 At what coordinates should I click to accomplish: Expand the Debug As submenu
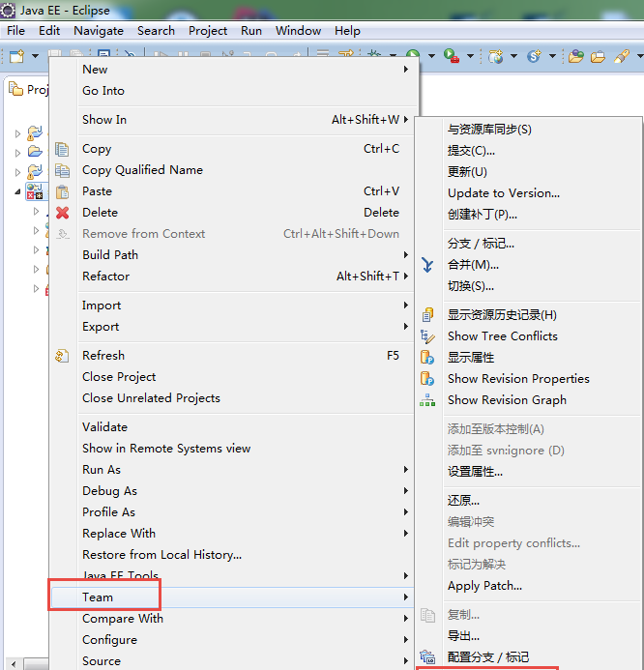click(232, 491)
